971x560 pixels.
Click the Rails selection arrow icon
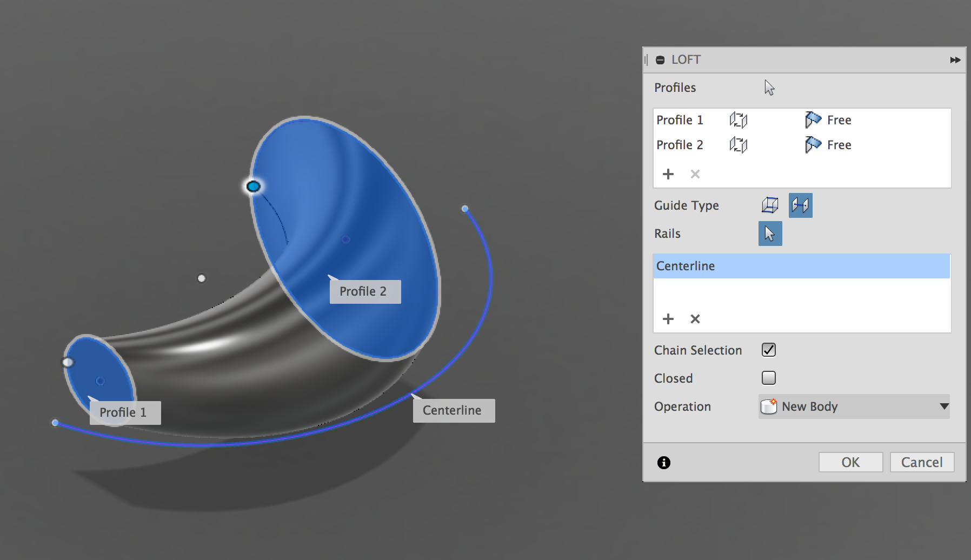pos(769,234)
